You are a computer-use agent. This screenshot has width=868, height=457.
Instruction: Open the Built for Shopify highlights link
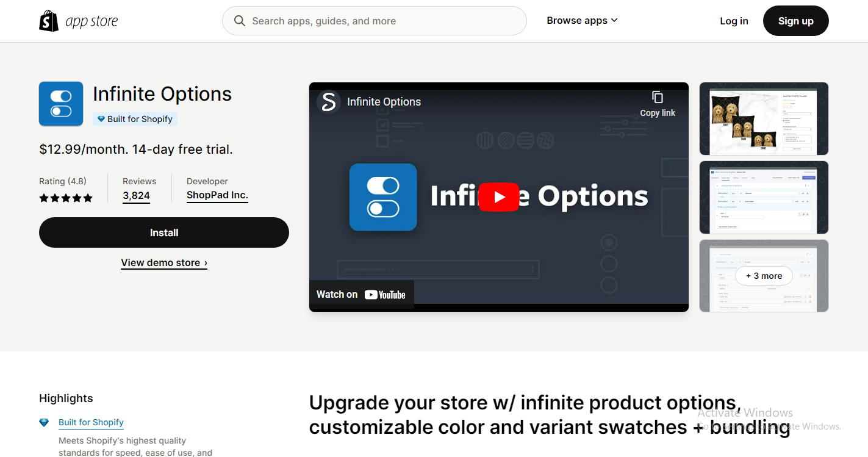point(91,422)
